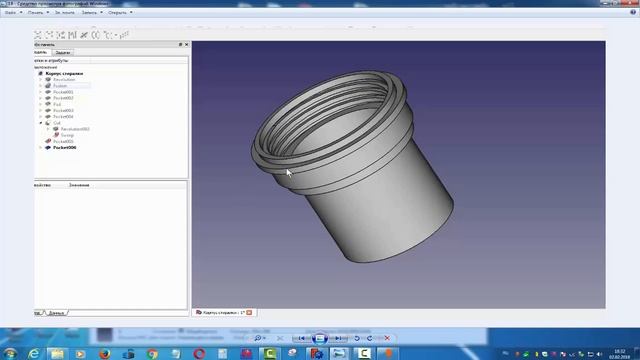Expand the Pocket001 tree node
Viewport: 640px width, 360px height.
point(40,92)
